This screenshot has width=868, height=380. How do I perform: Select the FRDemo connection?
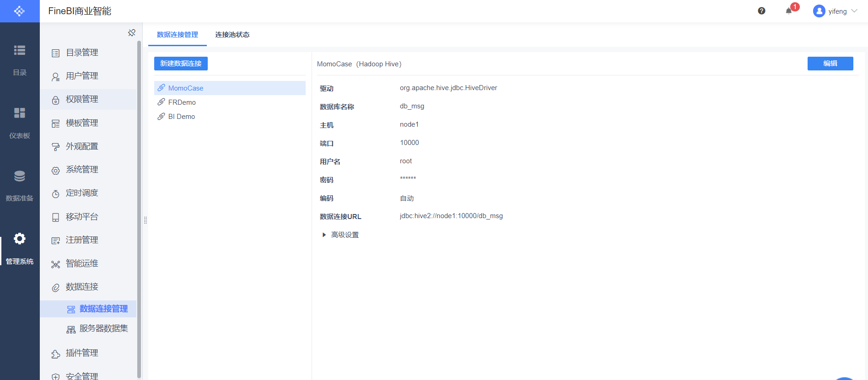[x=230, y=102]
